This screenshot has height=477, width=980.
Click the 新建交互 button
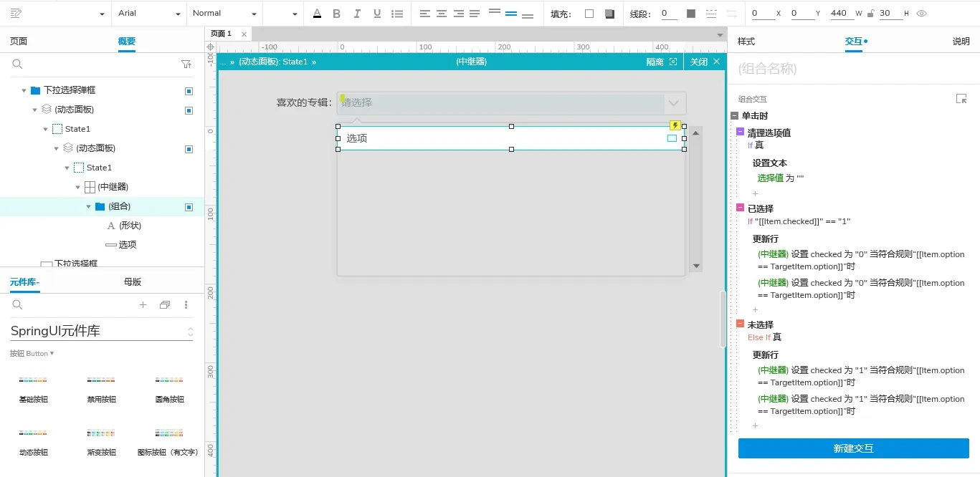854,448
